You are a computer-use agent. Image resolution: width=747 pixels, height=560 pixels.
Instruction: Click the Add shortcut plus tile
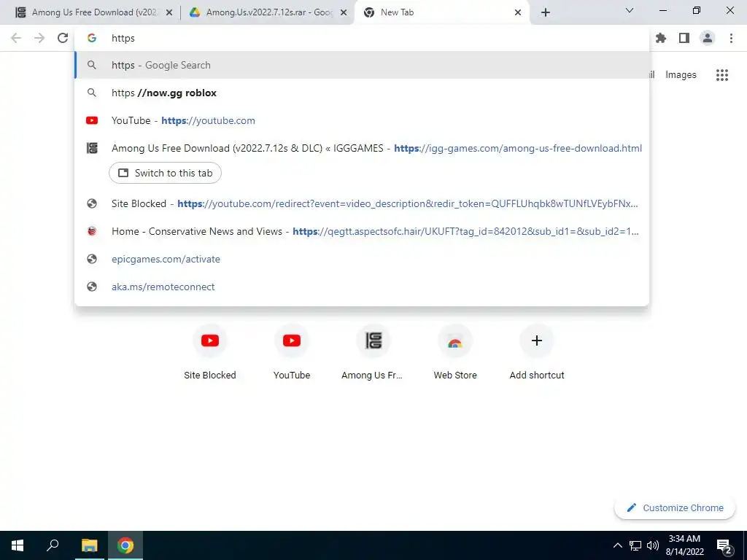tap(537, 352)
